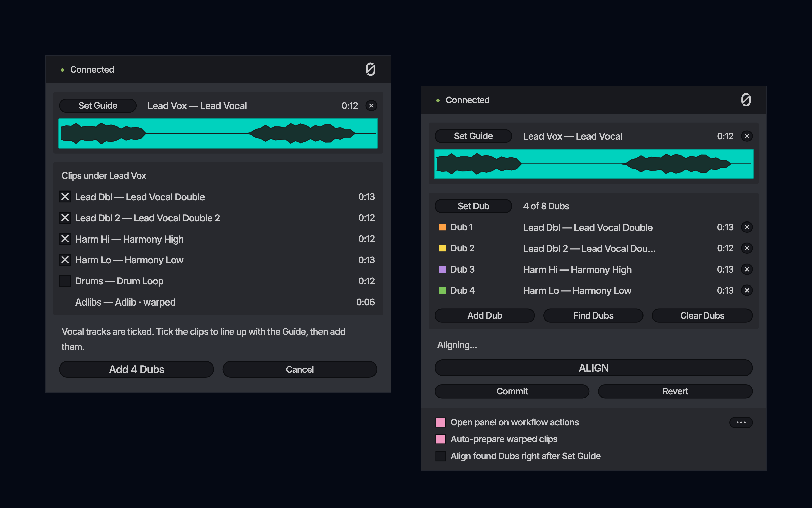Remove Dub 1 Lead Vocal Double
Viewport: 812px width, 508px height.
pyautogui.click(x=747, y=227)
